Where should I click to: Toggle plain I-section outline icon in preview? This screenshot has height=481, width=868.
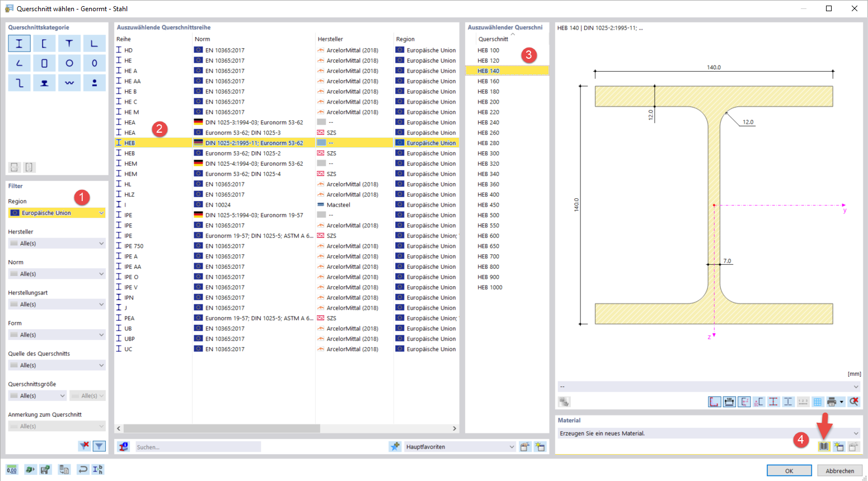(x=788, y=401)
